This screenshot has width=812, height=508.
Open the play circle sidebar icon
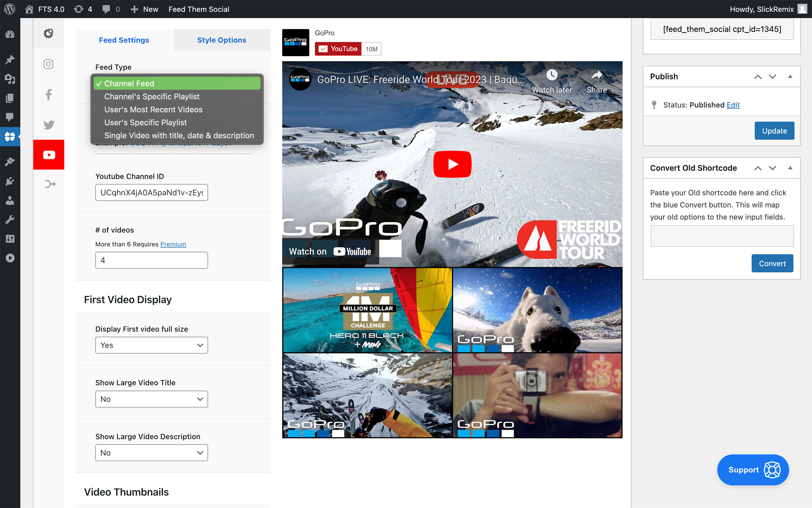10,258
